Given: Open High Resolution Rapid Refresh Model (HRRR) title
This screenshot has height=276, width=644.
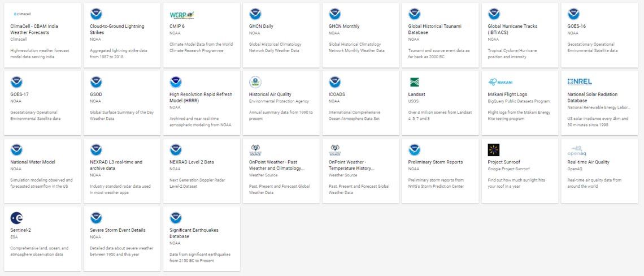Looking at the screenshot, I should (201, 97).
